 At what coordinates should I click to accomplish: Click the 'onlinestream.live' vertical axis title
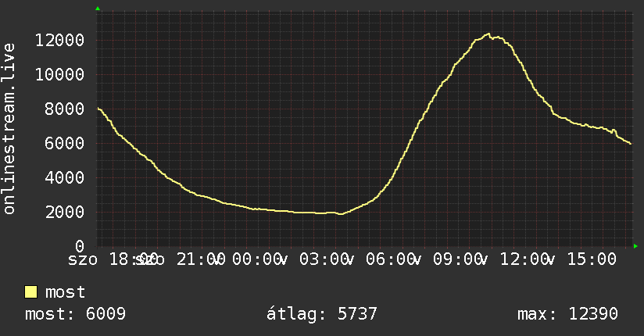tap(9, 129)
